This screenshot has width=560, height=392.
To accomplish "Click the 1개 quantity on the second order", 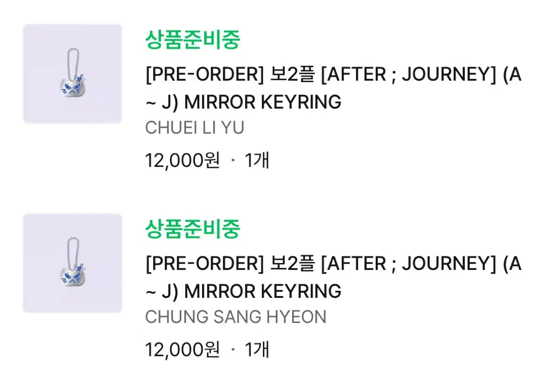I will point(257,349).
